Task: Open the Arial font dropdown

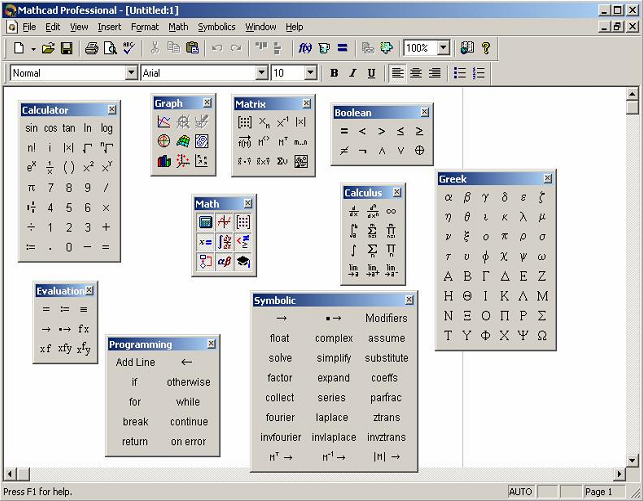Action: [262, 73]
